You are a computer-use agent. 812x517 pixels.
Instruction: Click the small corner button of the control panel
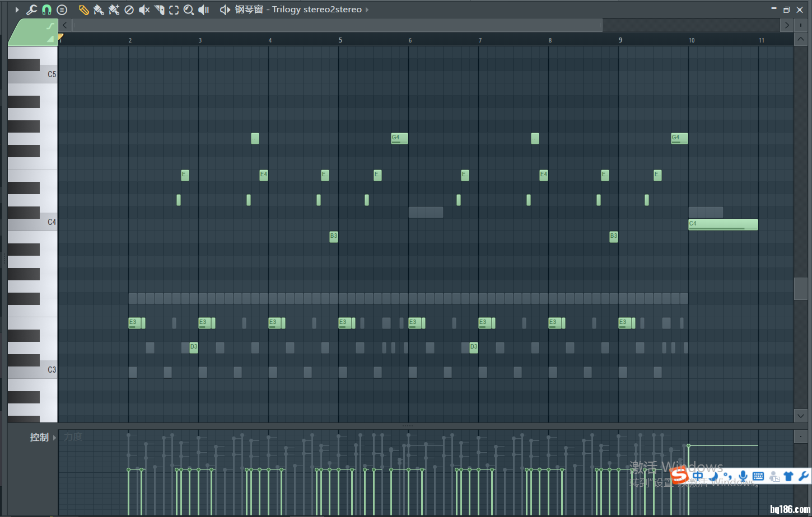(x=801, y=436)
